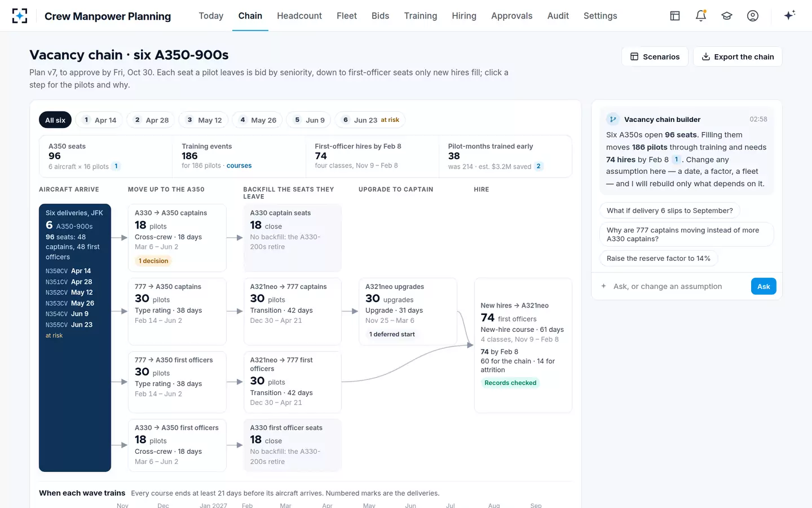Screen dimensions: 812x508
Task: Open the Bids tab
Action: click(380, 16)
